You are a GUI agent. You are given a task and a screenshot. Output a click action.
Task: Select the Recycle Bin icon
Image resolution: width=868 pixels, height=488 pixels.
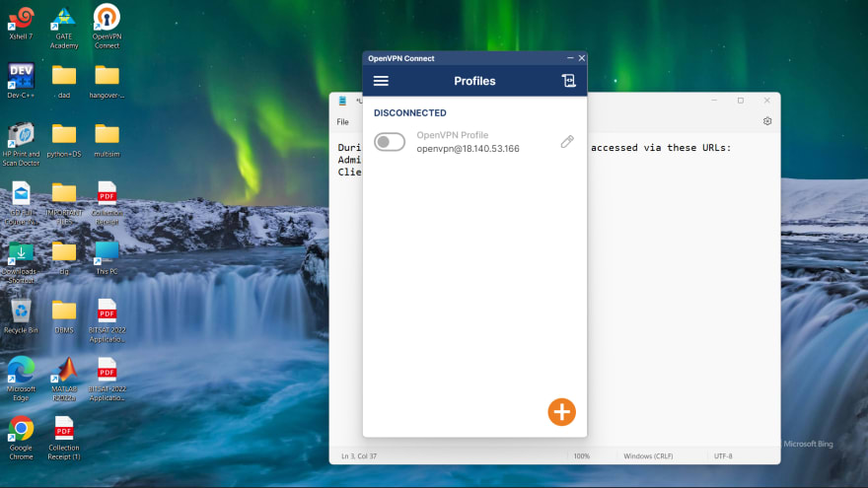click(x=21, y=317)
